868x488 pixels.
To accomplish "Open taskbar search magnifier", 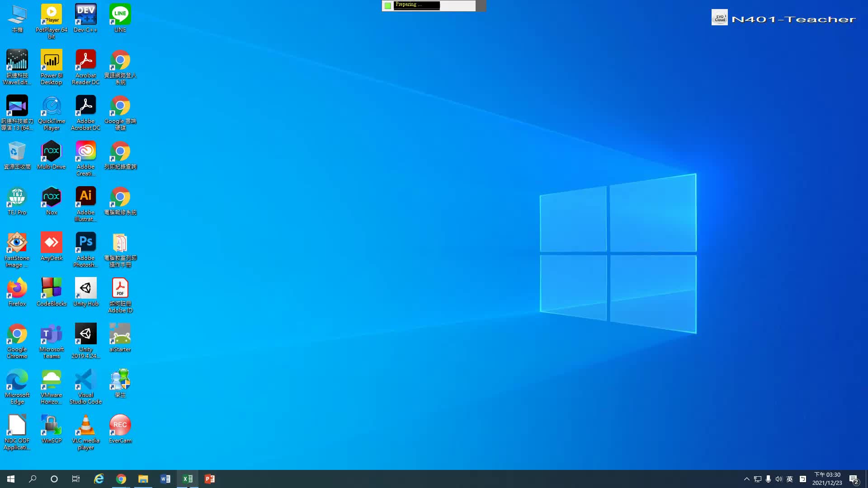I will [x=33, y=479].
